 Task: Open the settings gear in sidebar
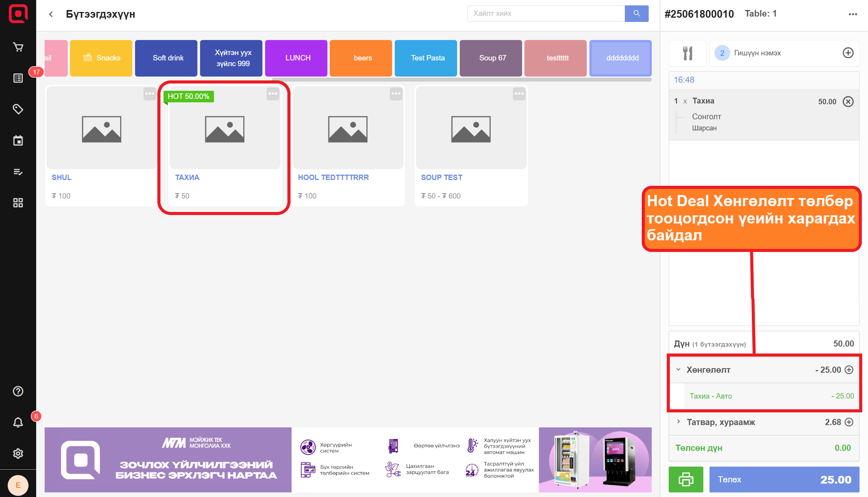point(18,454)
